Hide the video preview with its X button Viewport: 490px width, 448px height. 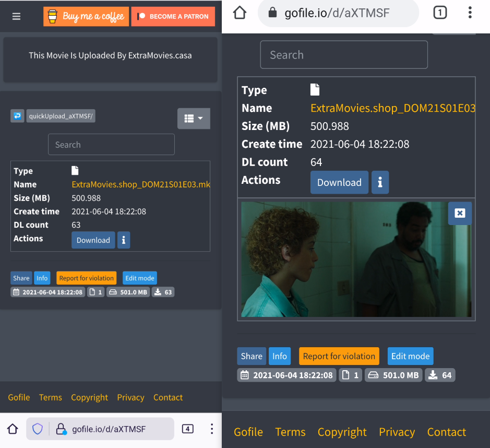click(x=460, y=214)
